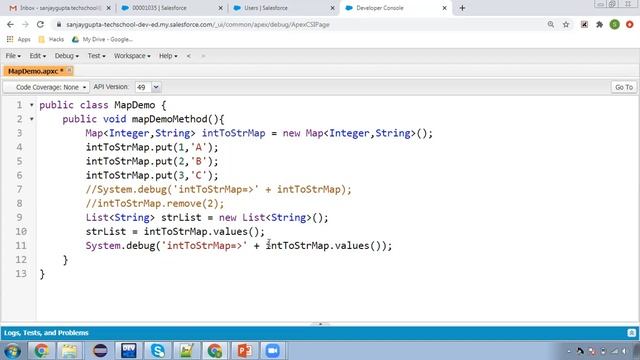
Task: Collapse the class MapDemo fold arrow on line 1
Action: click(x=31, y=105)
